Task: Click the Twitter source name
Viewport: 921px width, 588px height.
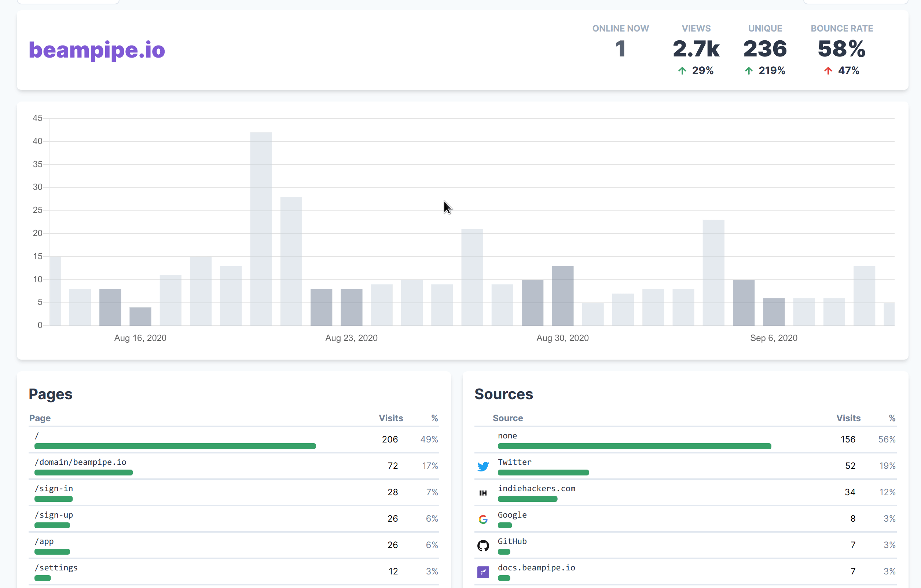Action: (514, 462)
